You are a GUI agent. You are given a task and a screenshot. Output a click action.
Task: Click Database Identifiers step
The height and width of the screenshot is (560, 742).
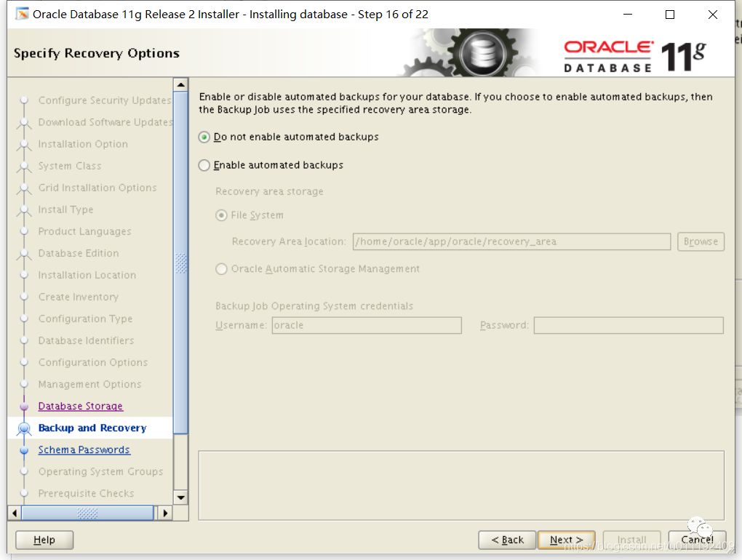coord(86,340)
